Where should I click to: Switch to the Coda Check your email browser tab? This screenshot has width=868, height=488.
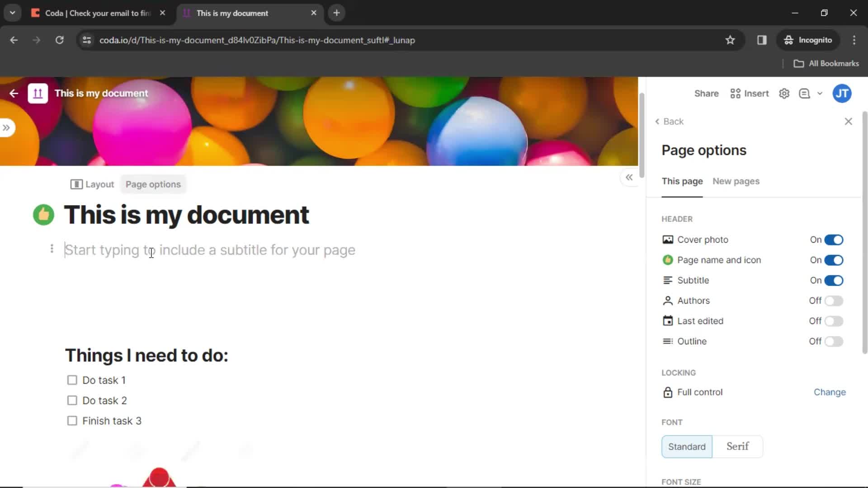point(98,13)
